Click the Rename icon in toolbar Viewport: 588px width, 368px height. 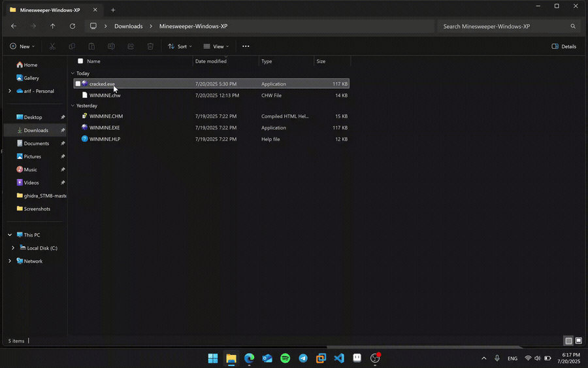point(111,46)
